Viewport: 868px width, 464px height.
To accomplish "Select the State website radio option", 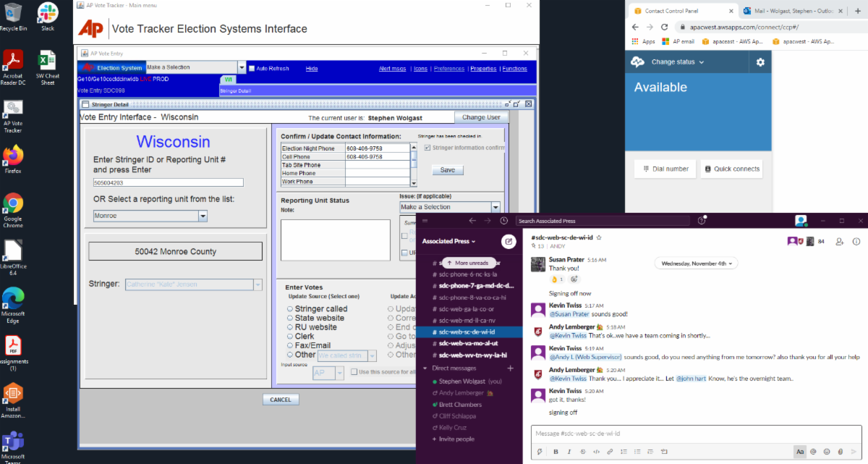I will click(x=290, y=319).
